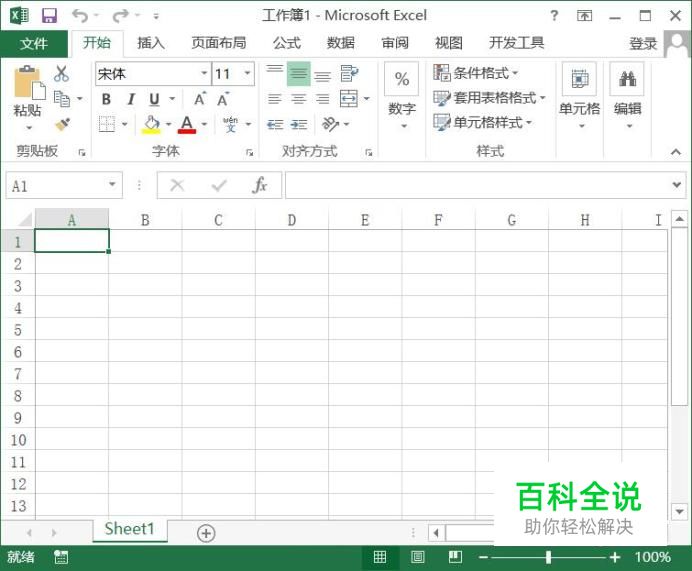The image size is (692, 571).
Task: Click the yellow fill color bucket
Action: coord(151,124)
